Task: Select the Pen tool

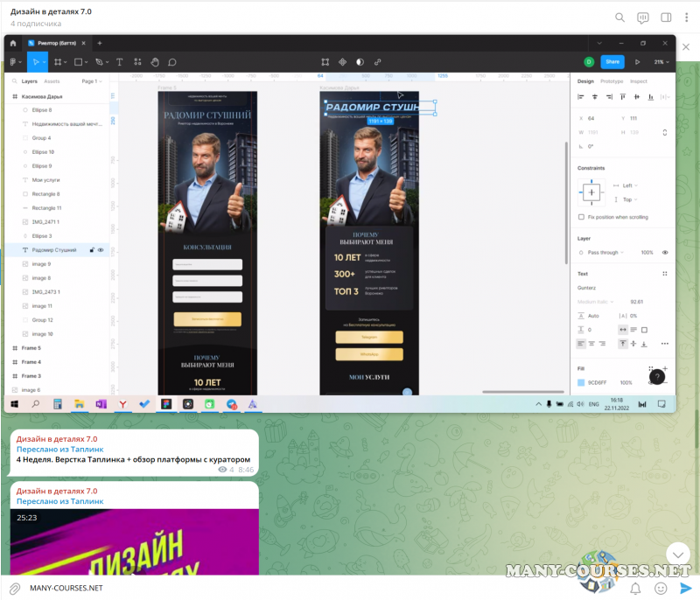Action: 99,62
